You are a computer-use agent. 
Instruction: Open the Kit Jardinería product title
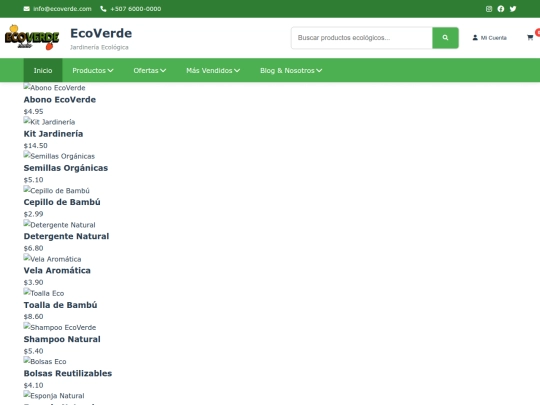(x=53, y=134)
